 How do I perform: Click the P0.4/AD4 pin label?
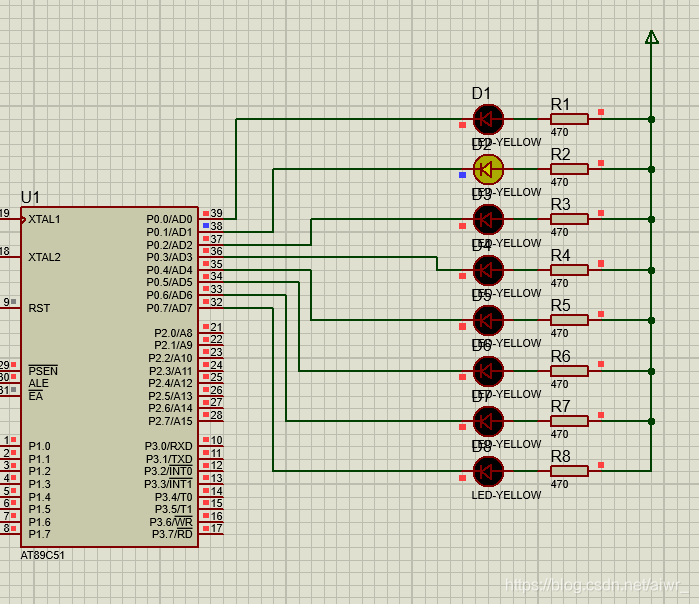coord(169,270)
